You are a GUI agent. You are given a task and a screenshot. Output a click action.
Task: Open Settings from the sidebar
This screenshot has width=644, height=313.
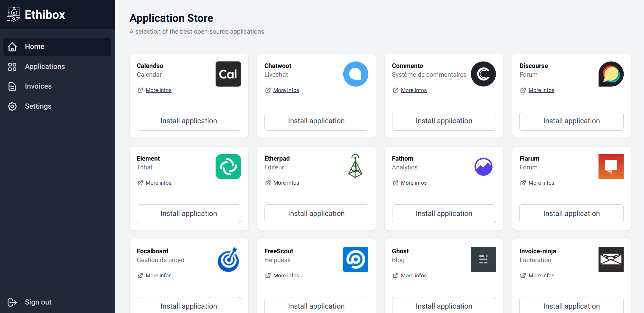click(57, 107)
